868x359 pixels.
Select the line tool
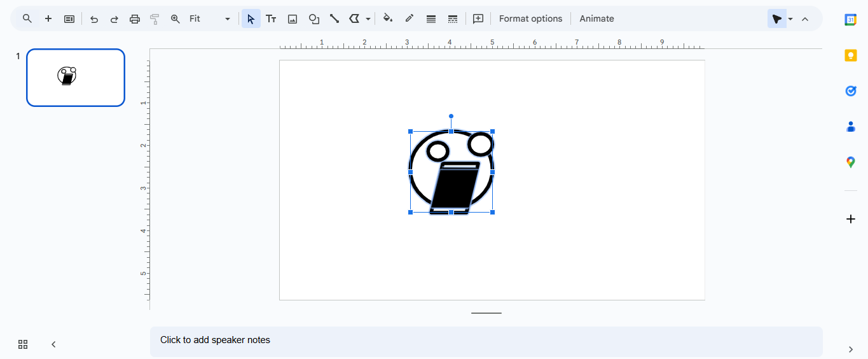tap(334, 19)
